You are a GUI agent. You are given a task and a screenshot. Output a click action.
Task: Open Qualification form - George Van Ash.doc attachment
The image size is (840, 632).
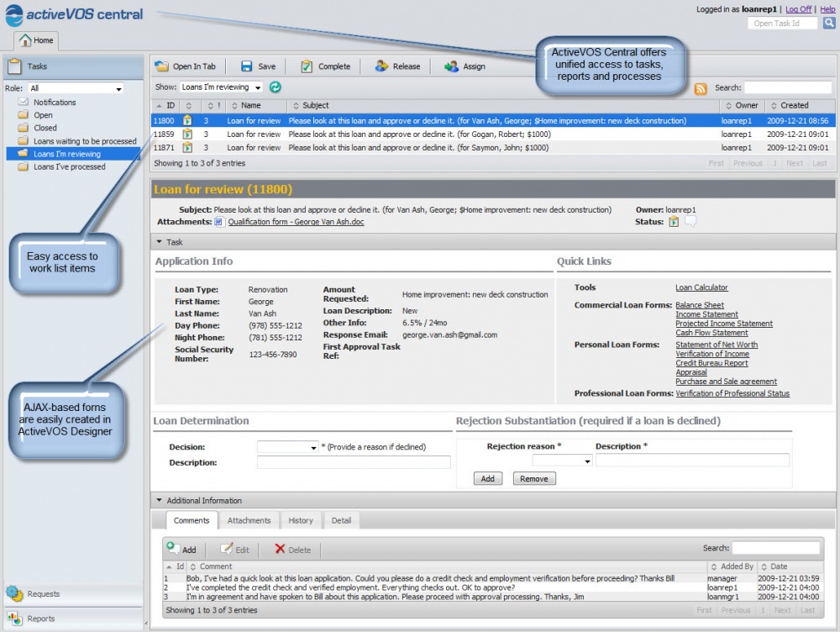(296, 221)
